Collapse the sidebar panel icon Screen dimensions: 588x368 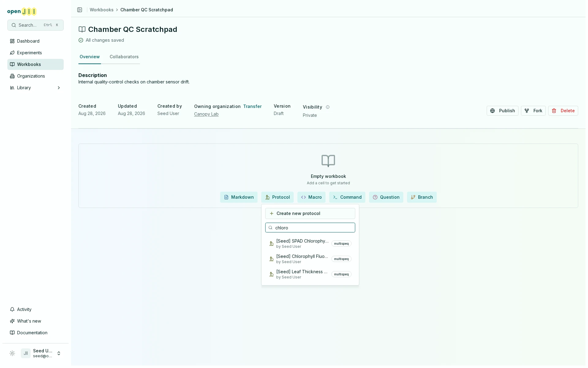pyautogui.click(x=80, y=10)
